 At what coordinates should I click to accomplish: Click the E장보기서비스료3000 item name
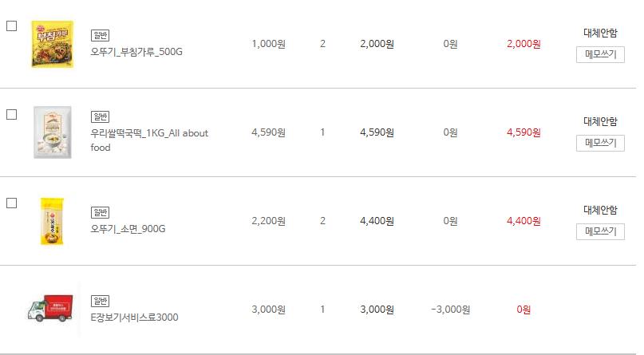click(x=134, y=317)
